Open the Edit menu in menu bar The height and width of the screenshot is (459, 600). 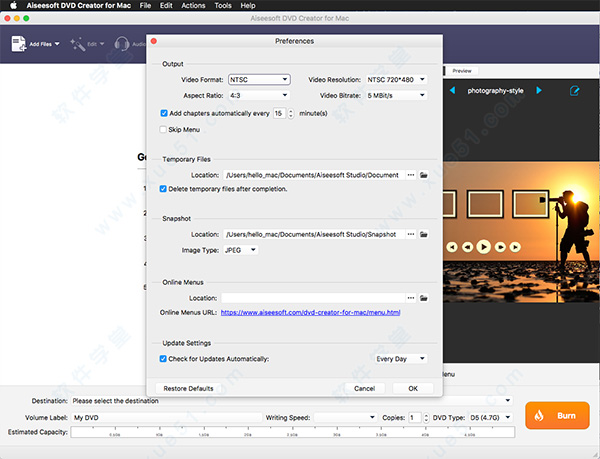tap(166, 5)
